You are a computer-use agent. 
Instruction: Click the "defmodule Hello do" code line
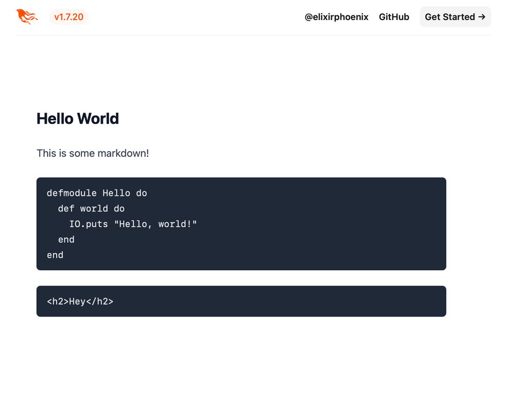[x=97, y=193]
